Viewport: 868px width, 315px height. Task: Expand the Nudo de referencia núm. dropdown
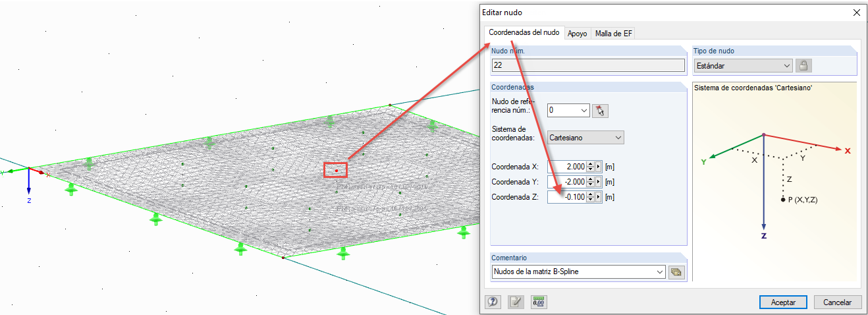[x=568, y=111]
